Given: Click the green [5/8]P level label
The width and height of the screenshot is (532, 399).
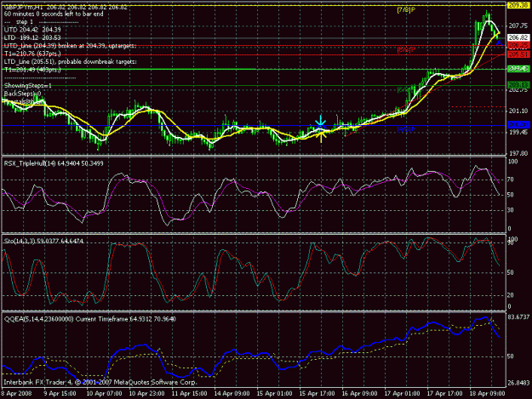Looking at the screenshot, I should (x=406, y=90).
